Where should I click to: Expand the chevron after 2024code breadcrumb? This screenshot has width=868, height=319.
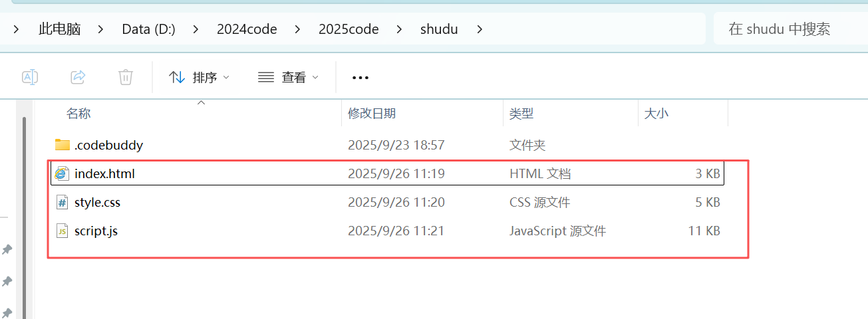tap(298, 29)
